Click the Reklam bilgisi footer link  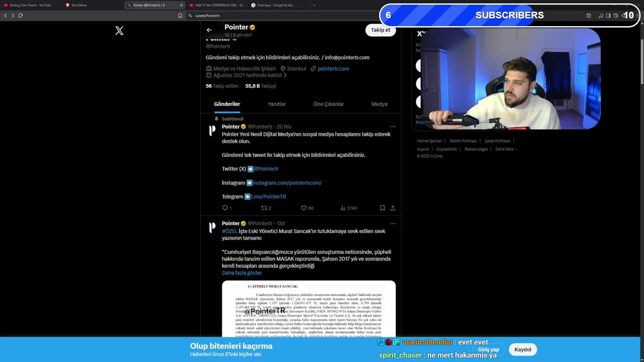pos(476,149)
